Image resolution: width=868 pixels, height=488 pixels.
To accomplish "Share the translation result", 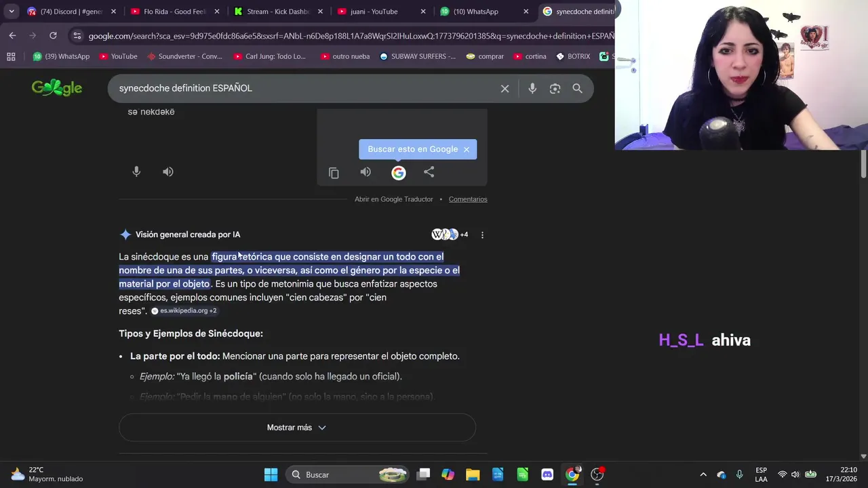I will [429, 172].
